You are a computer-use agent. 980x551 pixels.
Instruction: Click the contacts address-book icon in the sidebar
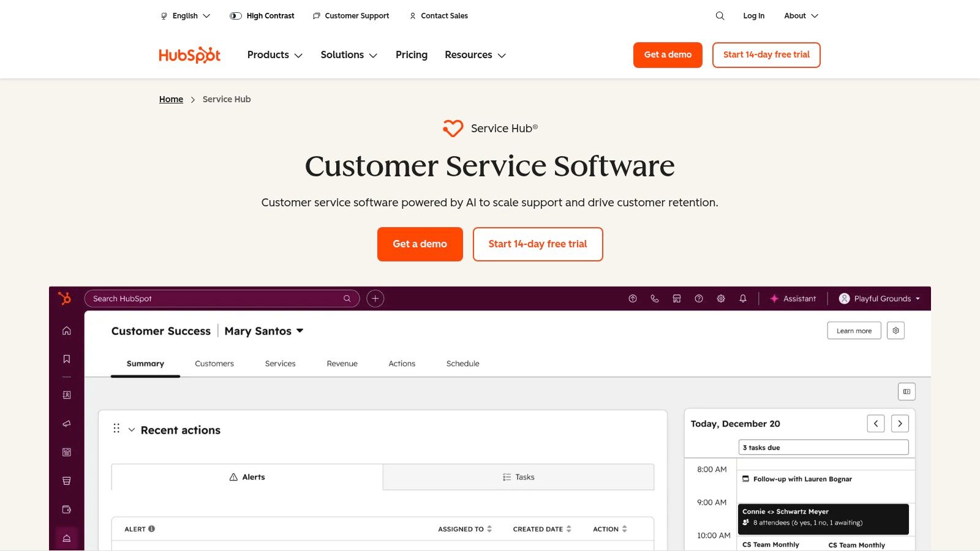[66, 395]
